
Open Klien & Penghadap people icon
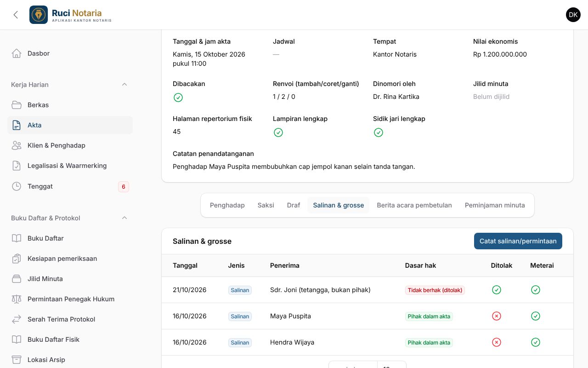(17, 145)
